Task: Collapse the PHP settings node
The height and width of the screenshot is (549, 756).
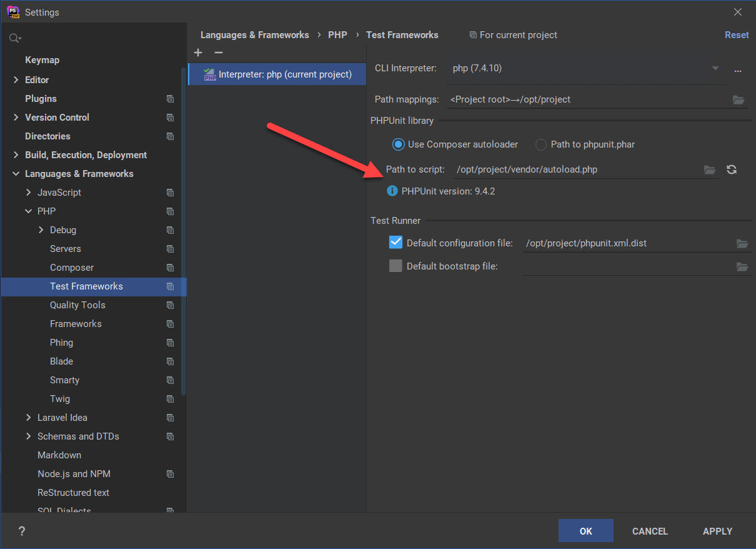Action: (x=28, y=211)
